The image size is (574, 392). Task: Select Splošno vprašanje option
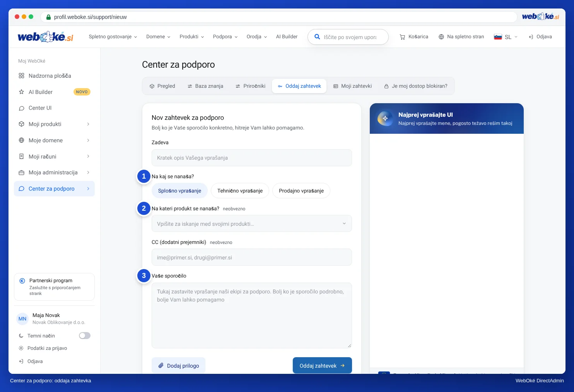tap(179, 191)
